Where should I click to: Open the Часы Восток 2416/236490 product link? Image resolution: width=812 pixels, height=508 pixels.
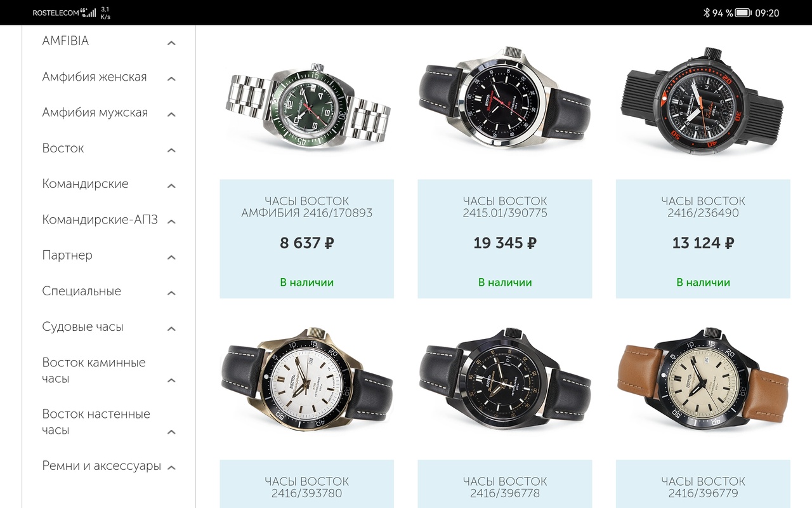703,207
